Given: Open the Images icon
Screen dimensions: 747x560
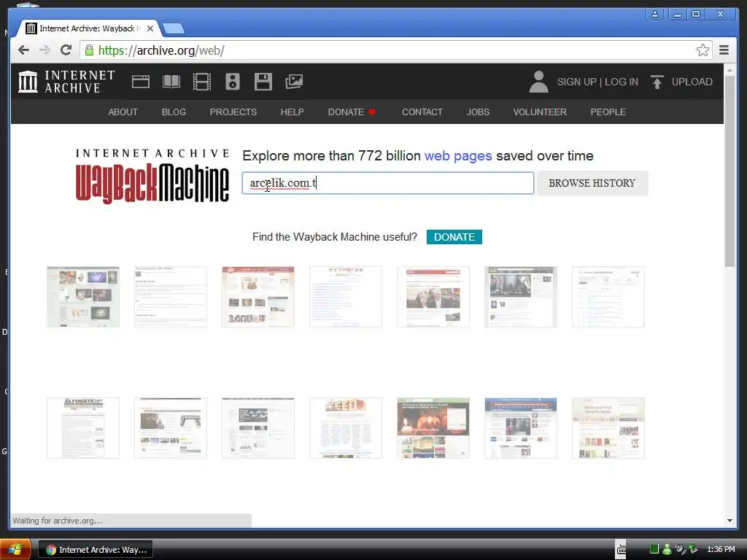Looking at the screenshot, I should [x=294, y=82].
